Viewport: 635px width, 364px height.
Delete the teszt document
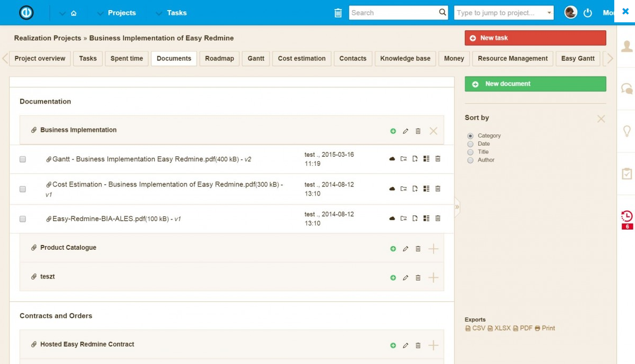click(418, 278)
